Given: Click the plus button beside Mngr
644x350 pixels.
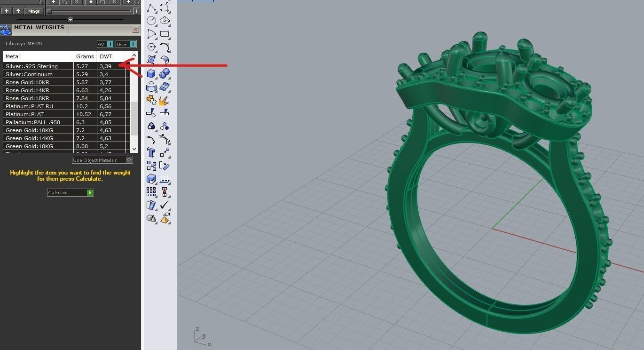Looking at the screenshot, I should 6,11.
